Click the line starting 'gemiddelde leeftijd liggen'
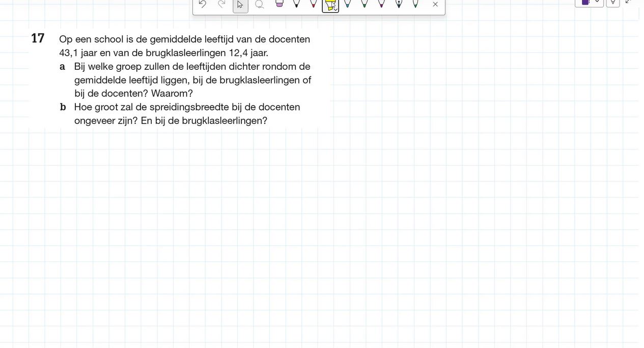Image resolution: width=644 pixels, height=348 pixels. [192, 80]
